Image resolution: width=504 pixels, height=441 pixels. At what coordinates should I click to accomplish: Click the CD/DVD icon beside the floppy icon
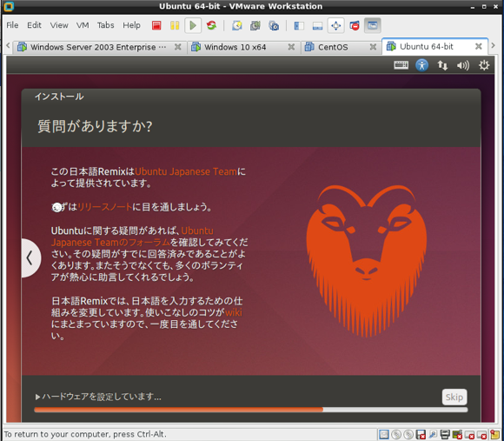408,435
